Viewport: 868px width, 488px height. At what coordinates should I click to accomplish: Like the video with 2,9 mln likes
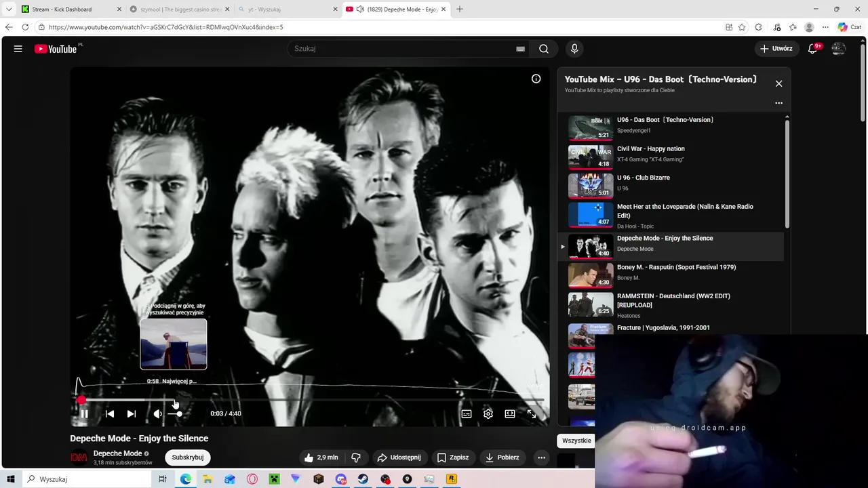point(321,457)
